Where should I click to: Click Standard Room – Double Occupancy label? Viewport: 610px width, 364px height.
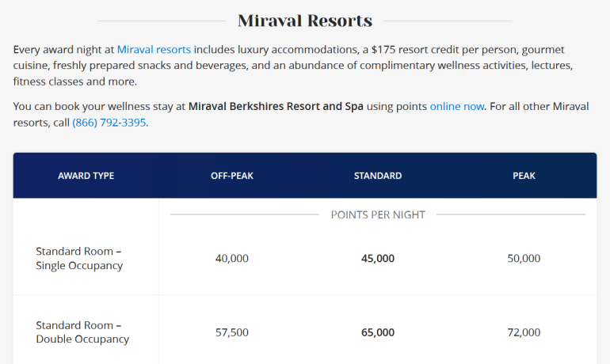coord(82,332)
